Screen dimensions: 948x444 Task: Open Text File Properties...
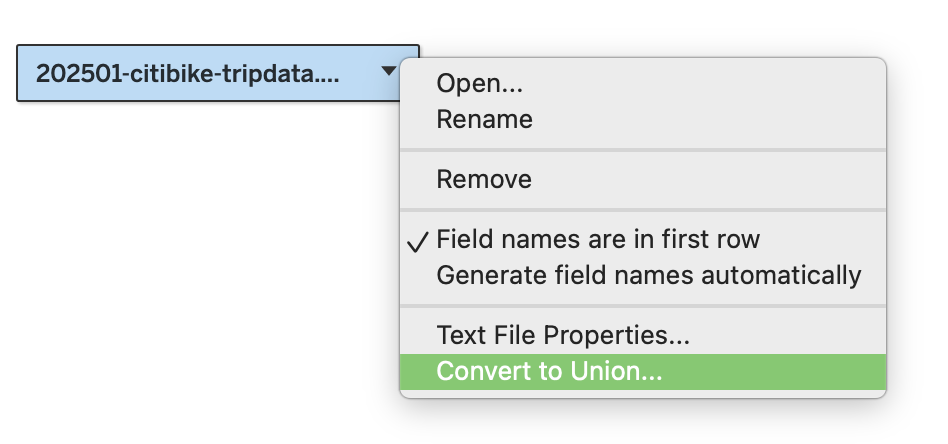pos(562,335)
